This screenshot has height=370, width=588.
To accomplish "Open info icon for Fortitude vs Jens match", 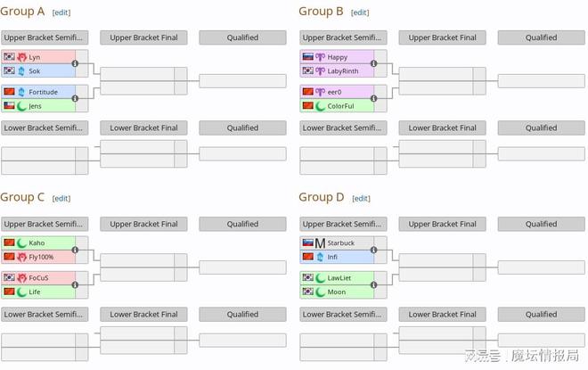I will [75, 98].
